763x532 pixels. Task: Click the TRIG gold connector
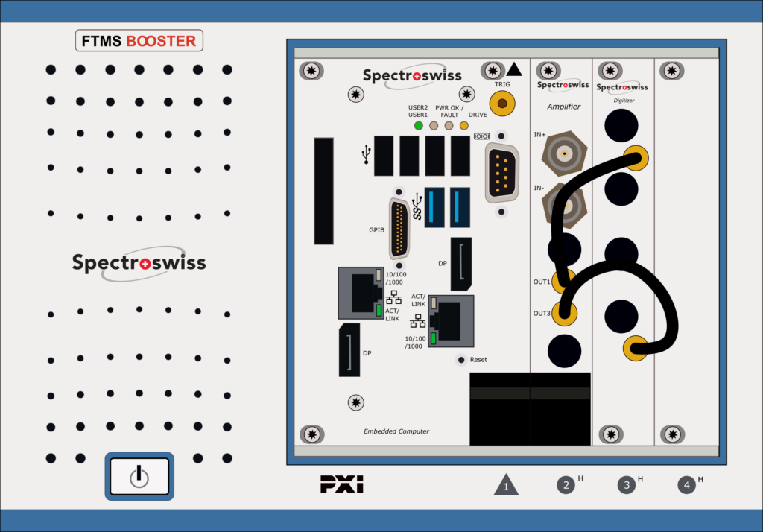[x=502, y=103]
